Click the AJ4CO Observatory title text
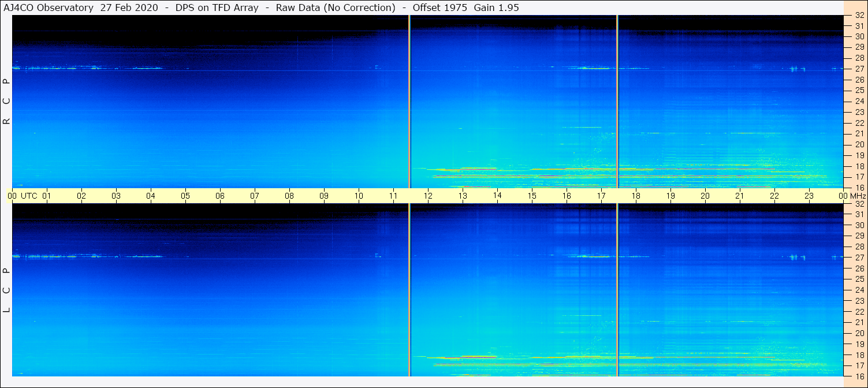This screenshot has width=868, height=388. (x=49, y=8)
